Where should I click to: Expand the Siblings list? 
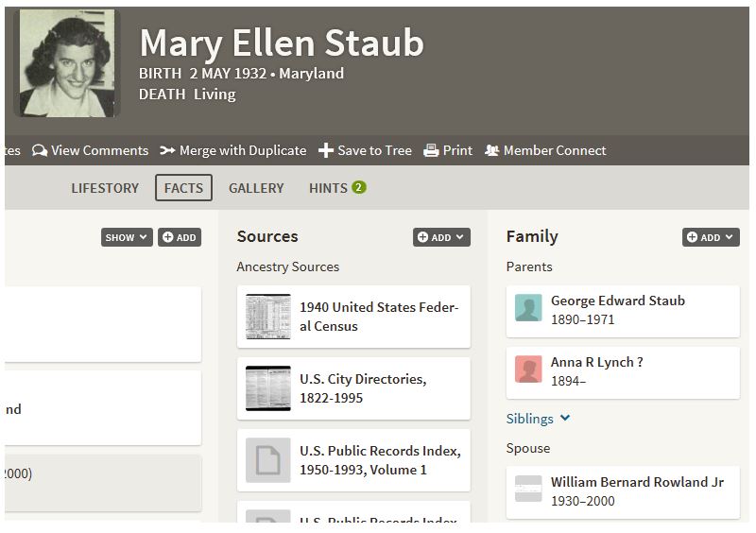[538, 419]
